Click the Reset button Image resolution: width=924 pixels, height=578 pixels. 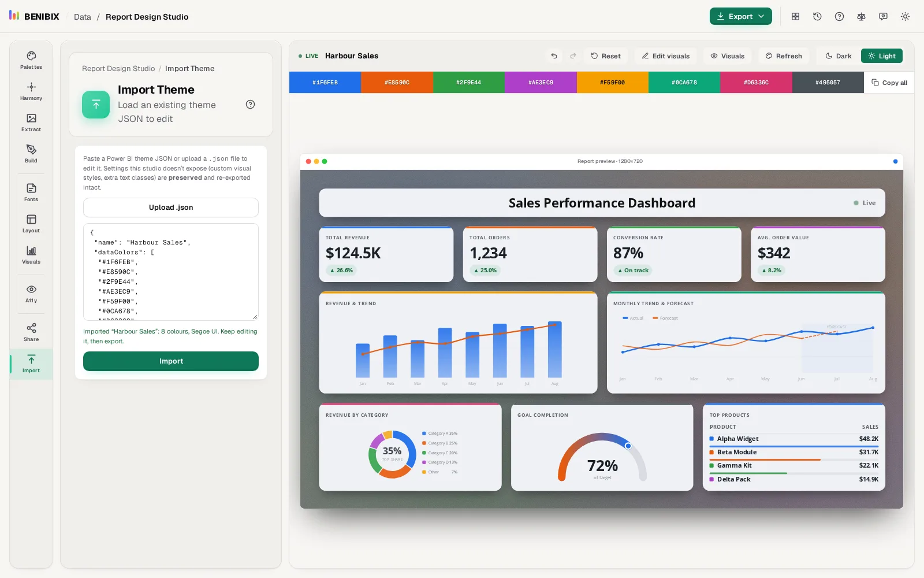[605, 56]
